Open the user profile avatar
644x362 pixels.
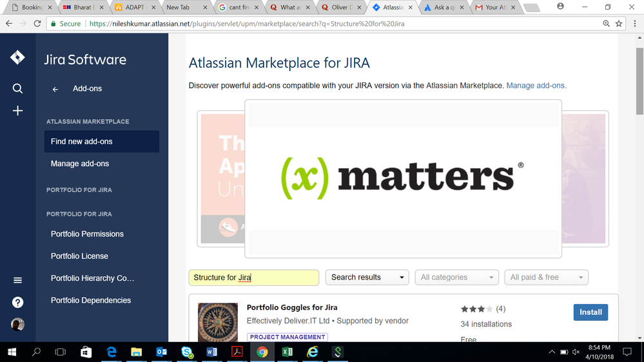(x=17, y=324)
